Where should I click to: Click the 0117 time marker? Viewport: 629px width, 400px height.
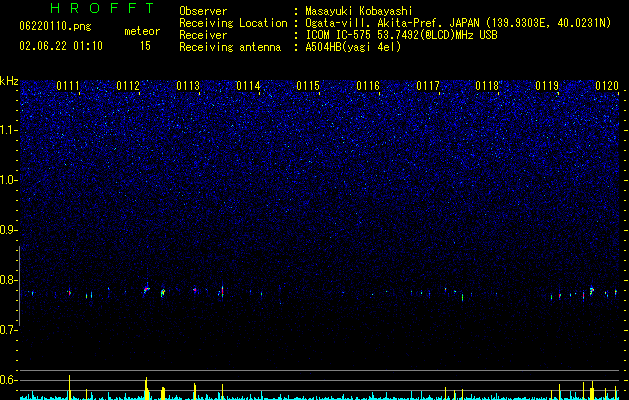[428, 86]
